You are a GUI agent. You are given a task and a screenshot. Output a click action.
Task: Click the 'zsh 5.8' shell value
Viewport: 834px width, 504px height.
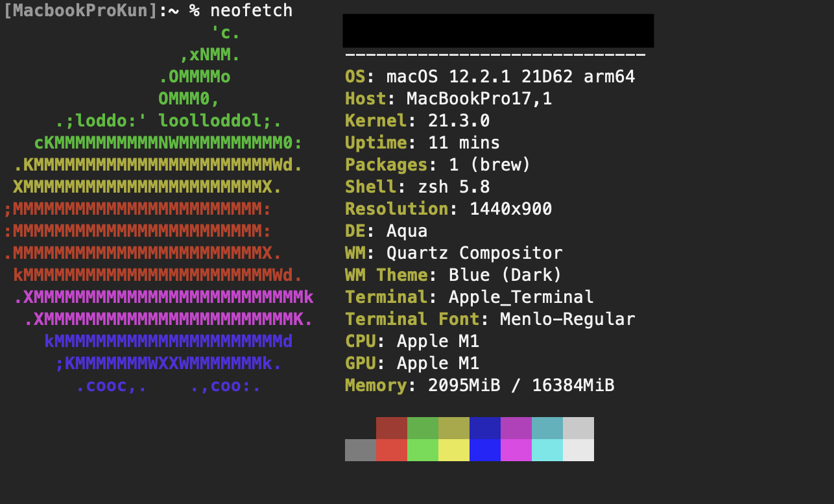(454, 187)
